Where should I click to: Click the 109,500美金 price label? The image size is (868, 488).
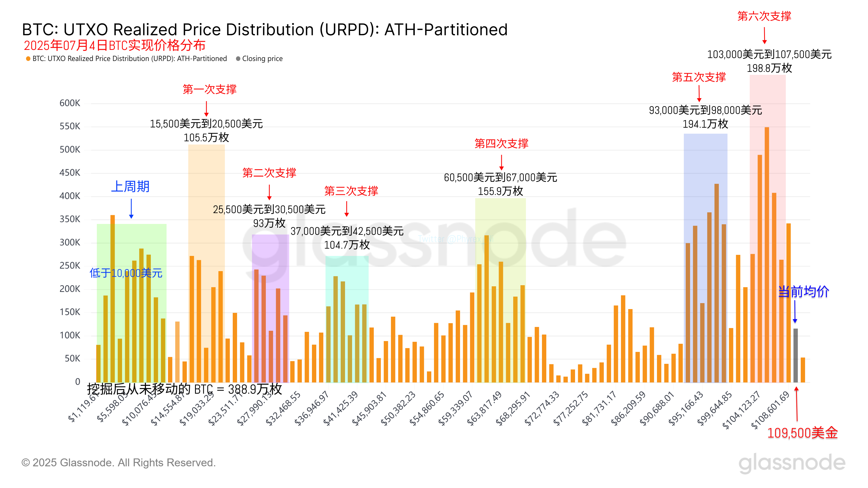(802, 433)
